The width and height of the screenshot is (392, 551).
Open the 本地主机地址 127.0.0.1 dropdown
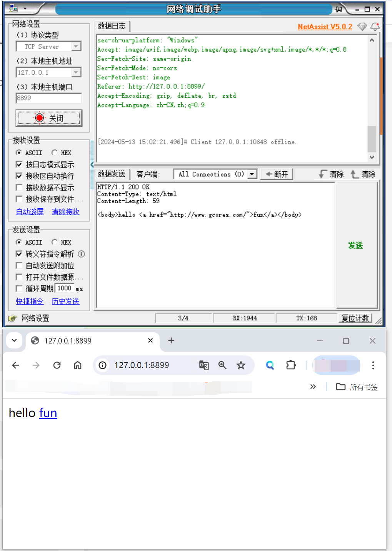[x=76, y=72]
